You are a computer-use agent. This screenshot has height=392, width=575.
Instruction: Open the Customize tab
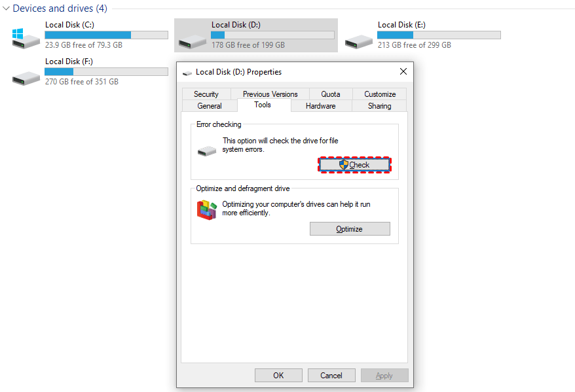[x=380, y=94]
